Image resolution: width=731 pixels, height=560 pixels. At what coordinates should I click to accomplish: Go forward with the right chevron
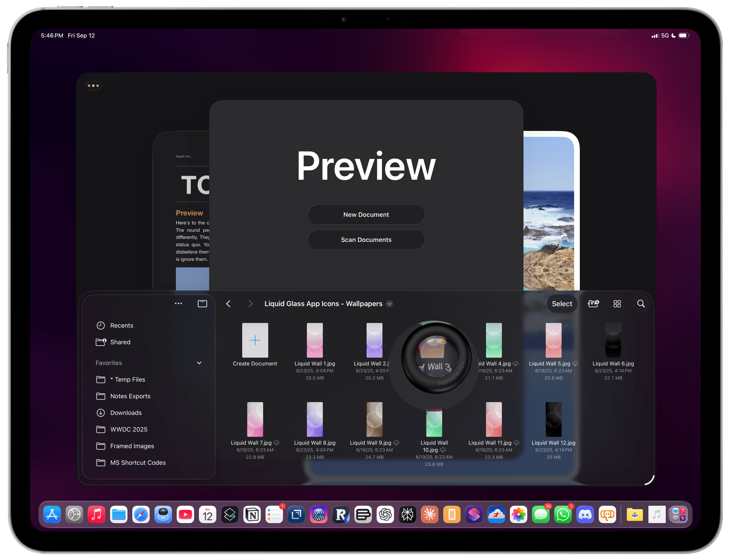pos(251,304)
